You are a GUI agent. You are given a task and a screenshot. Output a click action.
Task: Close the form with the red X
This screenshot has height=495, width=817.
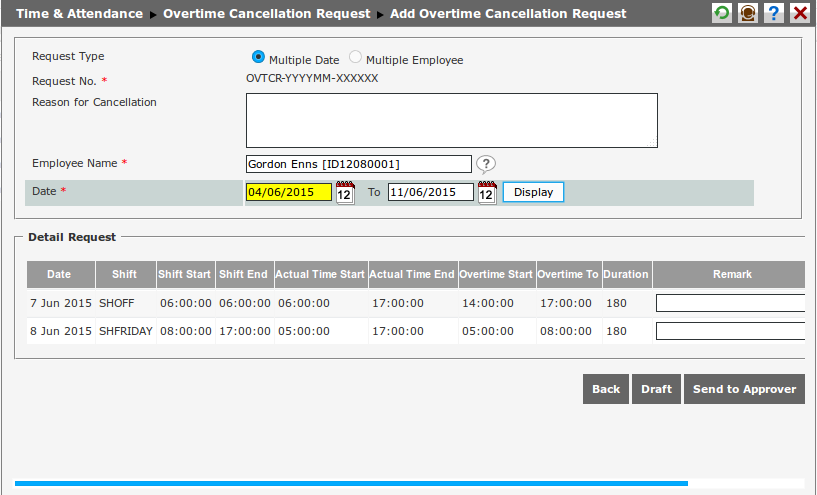(799, 13)
